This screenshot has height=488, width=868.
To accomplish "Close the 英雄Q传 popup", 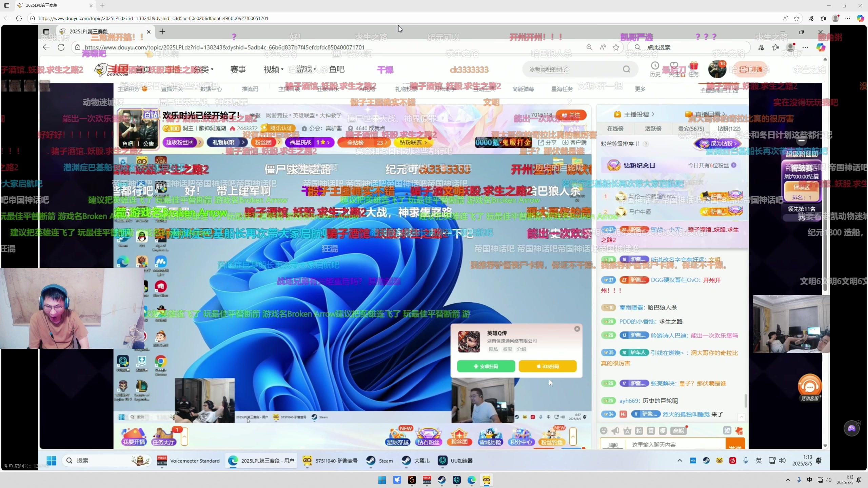I will tap(577, 329).
